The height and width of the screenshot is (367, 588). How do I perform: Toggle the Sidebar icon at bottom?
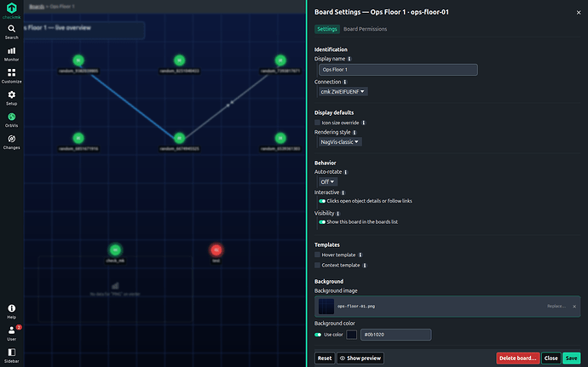pos(12,356)
